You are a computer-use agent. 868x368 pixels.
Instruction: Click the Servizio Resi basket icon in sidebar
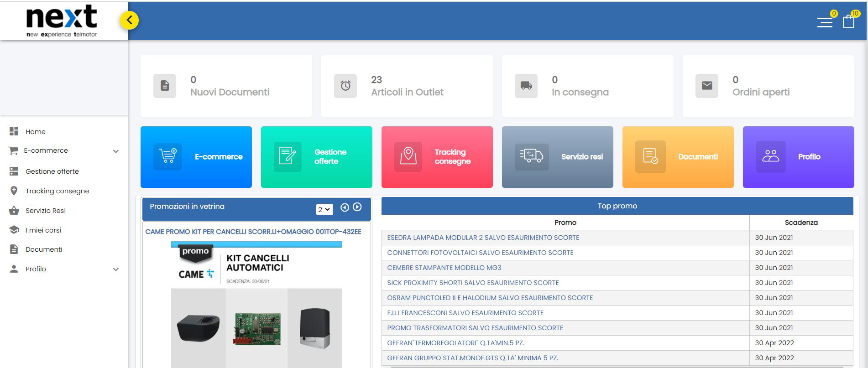click(x=14, y=211)
